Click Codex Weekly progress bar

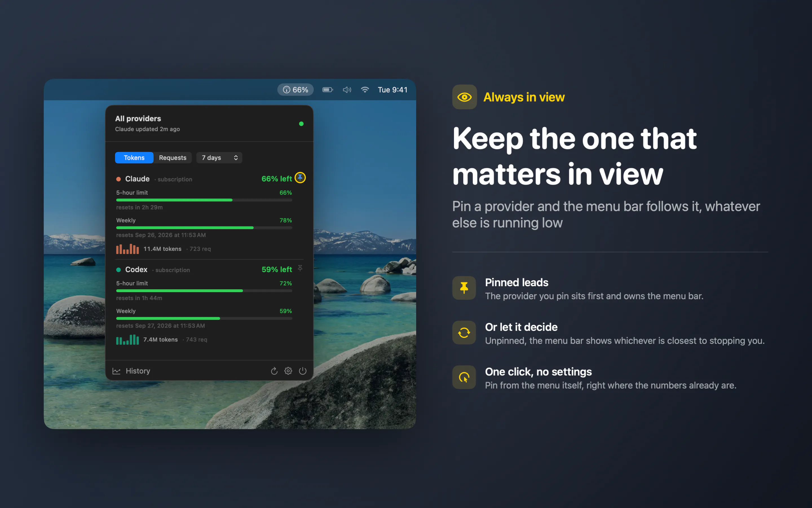pos(204,318)
